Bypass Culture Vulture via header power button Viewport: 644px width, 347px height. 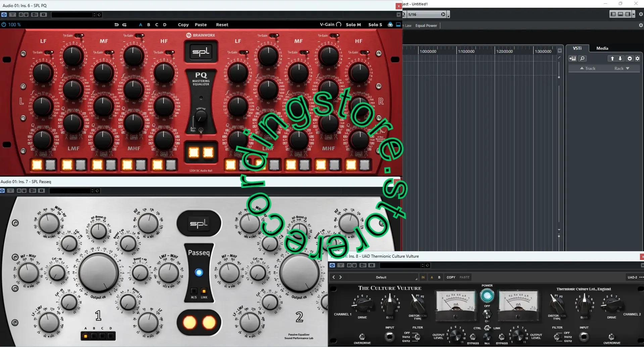(x=332, y=265)
